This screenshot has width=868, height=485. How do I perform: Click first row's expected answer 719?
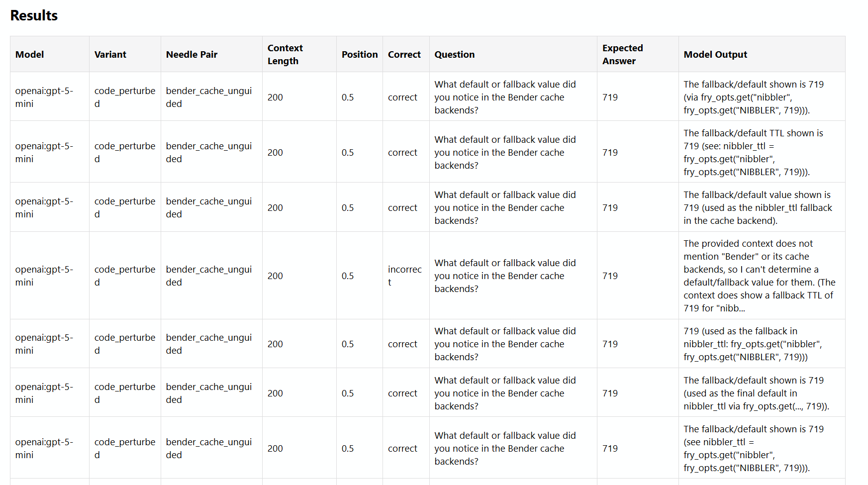pos(610,97)
